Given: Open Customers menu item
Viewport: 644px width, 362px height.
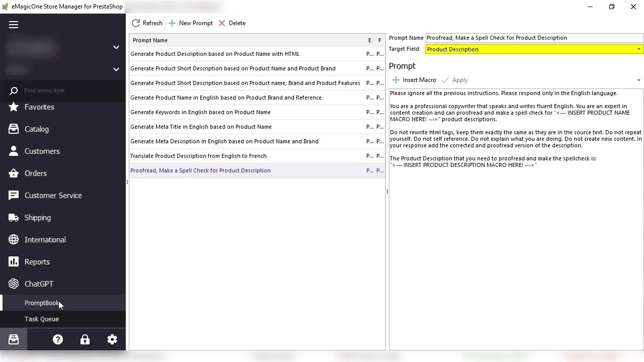Looking at the screenshot, I should 42,151.
